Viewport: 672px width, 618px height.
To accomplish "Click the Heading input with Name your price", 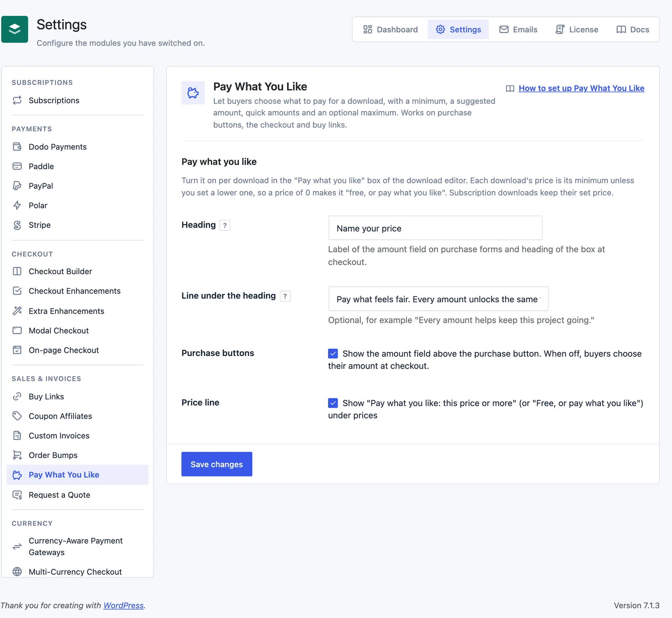I will 436,228.
